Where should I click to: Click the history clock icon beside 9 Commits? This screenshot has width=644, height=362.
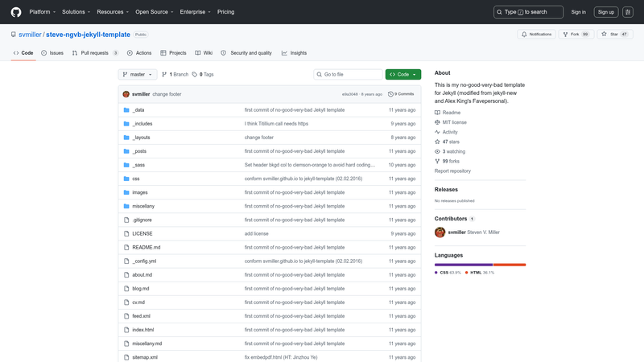point(390,94)
